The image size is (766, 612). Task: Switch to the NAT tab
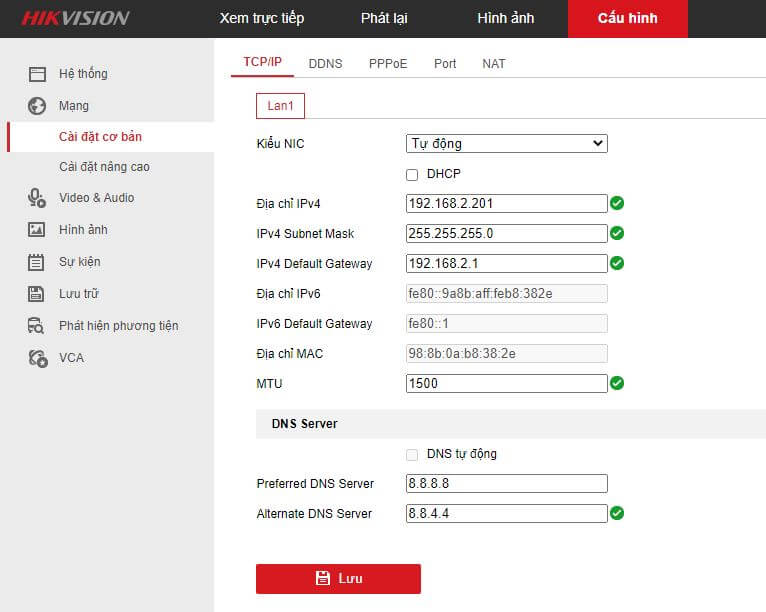click(x=493, y=63)
